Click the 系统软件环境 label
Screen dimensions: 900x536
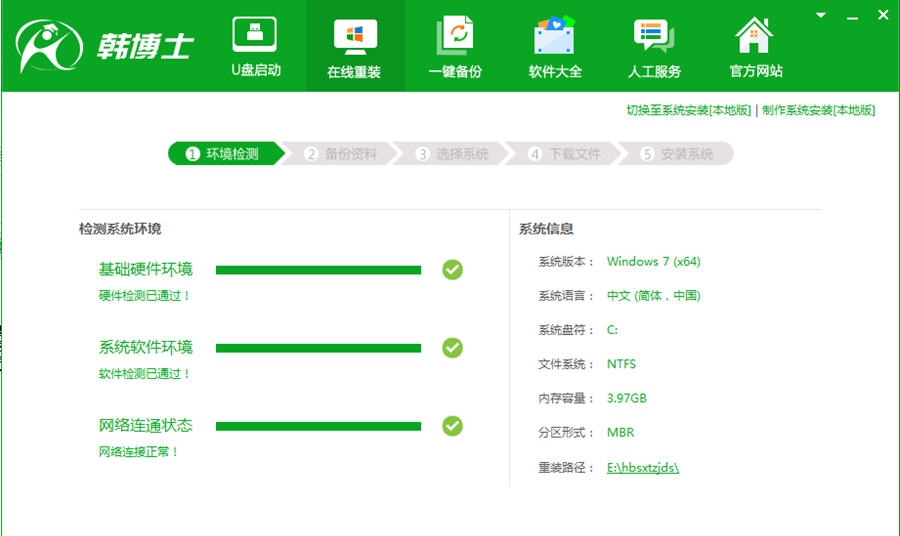pyautogui.click(x=146, y=347)
